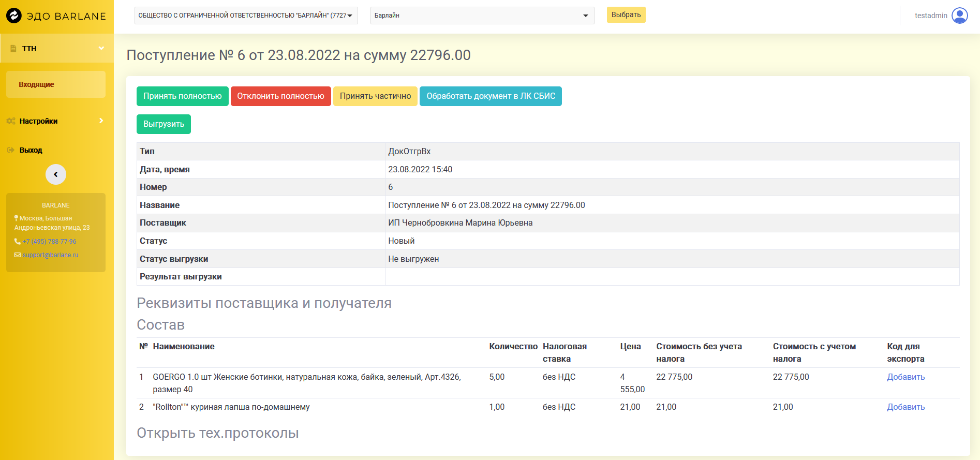Click the GOERGO Женские ботинки item name
The image size is (980, 460).
click(x=307, y=383)
